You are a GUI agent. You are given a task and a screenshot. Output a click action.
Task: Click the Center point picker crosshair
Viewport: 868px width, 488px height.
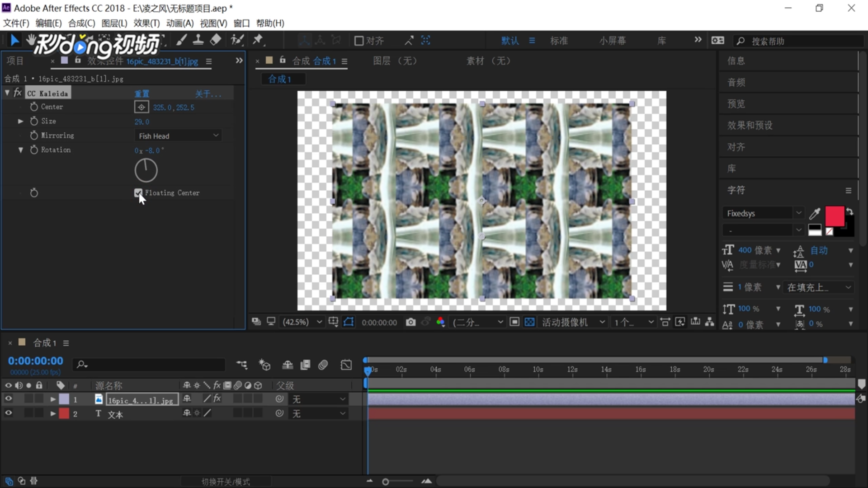point(142,107)
